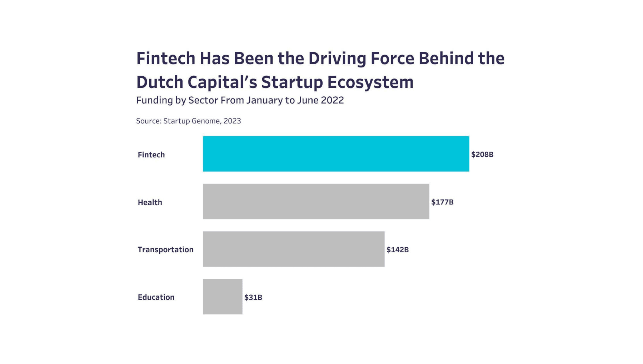Select the $31B value label
This screenshot has width=643, height=364.
coord(253,297)
